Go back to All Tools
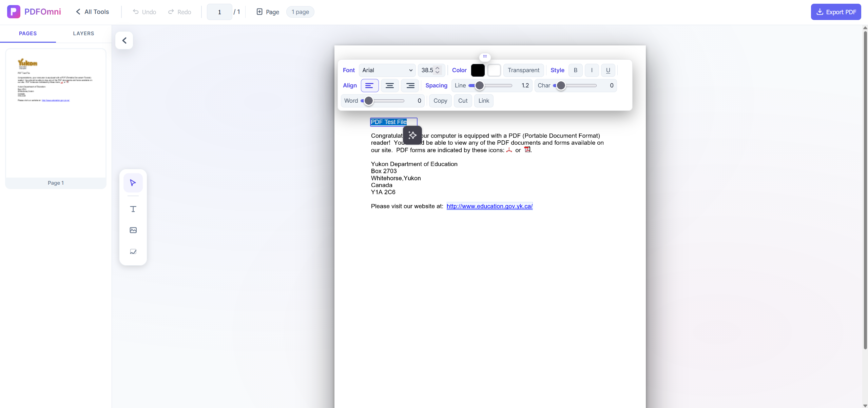 coord(92,12)
